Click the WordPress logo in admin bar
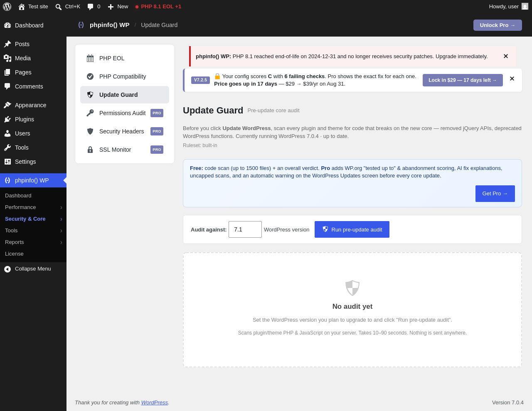Screen dimensions: 532x411 (x=7, y=7)
